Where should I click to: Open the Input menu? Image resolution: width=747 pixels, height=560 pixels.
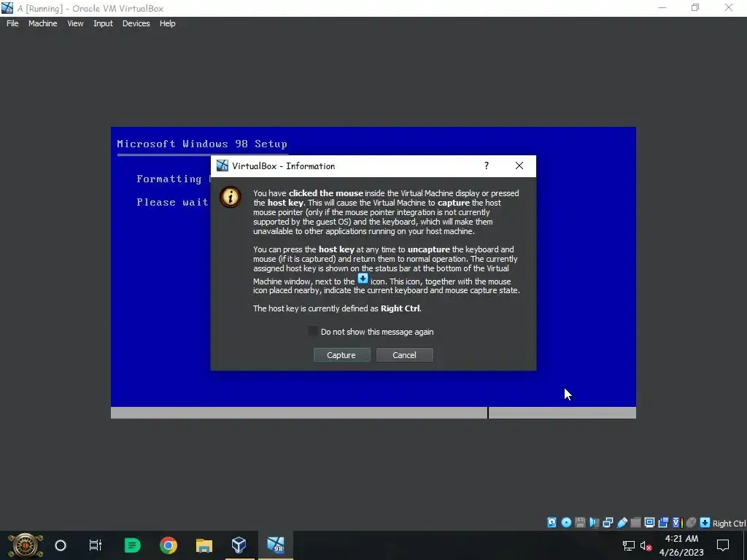[x=103, y=23]
